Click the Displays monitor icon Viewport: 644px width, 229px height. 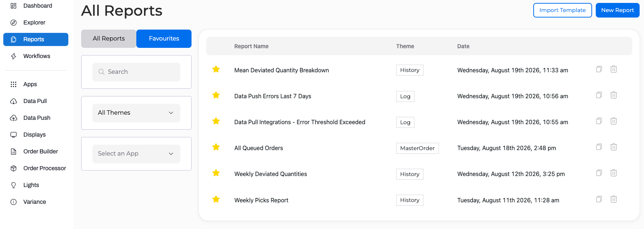point(14,135)
